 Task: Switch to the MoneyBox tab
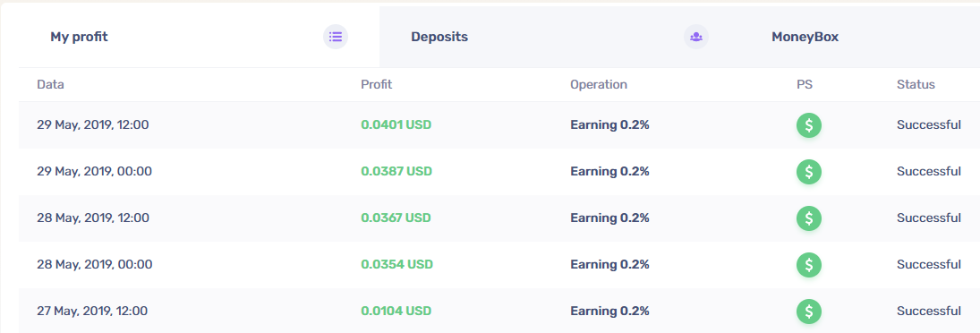point(860,37)
